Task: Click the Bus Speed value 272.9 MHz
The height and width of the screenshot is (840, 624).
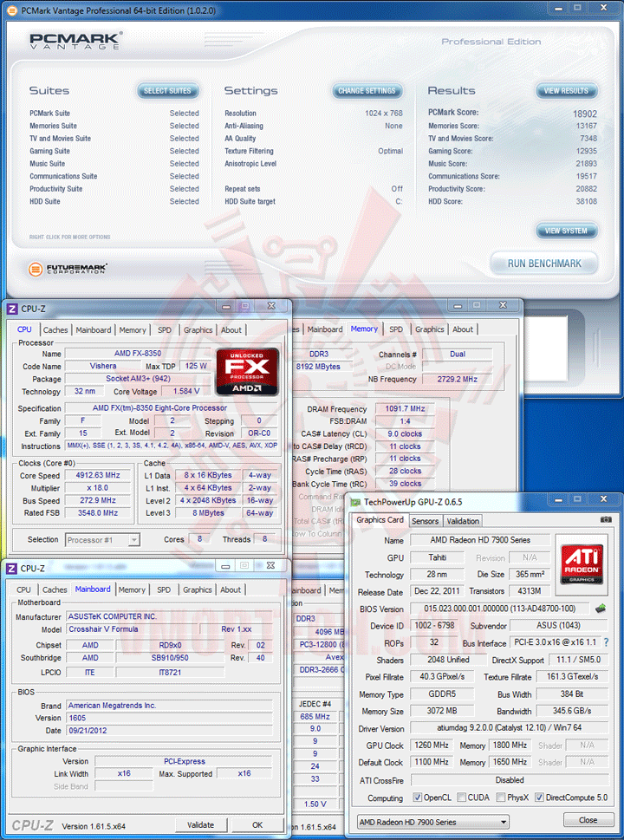Action: 98,500
